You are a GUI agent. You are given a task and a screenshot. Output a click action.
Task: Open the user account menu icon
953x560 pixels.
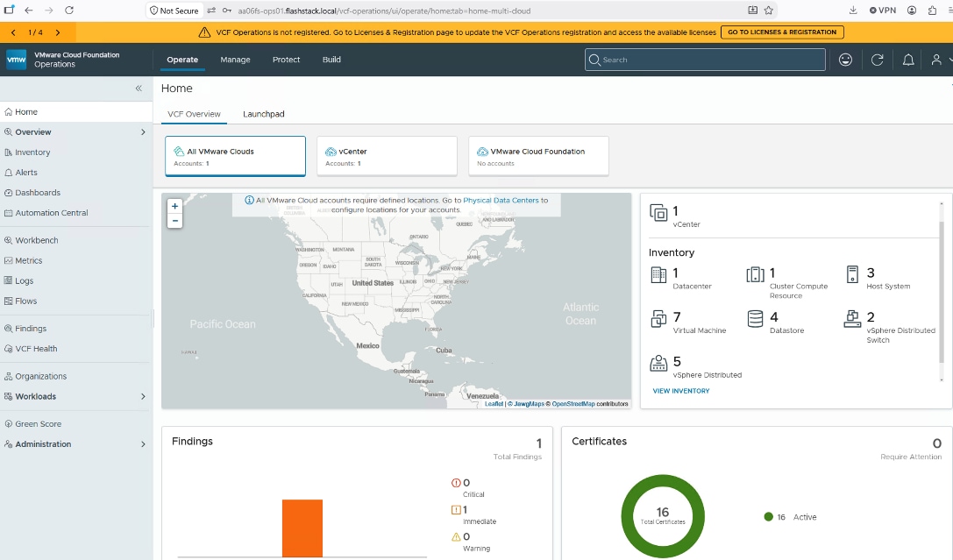pyautogui.click(x=936, y=60)
